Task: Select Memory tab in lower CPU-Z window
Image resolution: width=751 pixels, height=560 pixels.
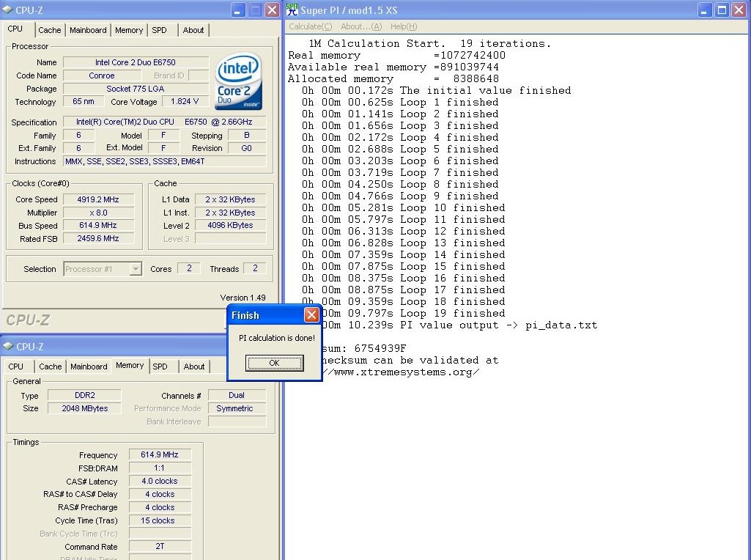Action: (130, 366)
